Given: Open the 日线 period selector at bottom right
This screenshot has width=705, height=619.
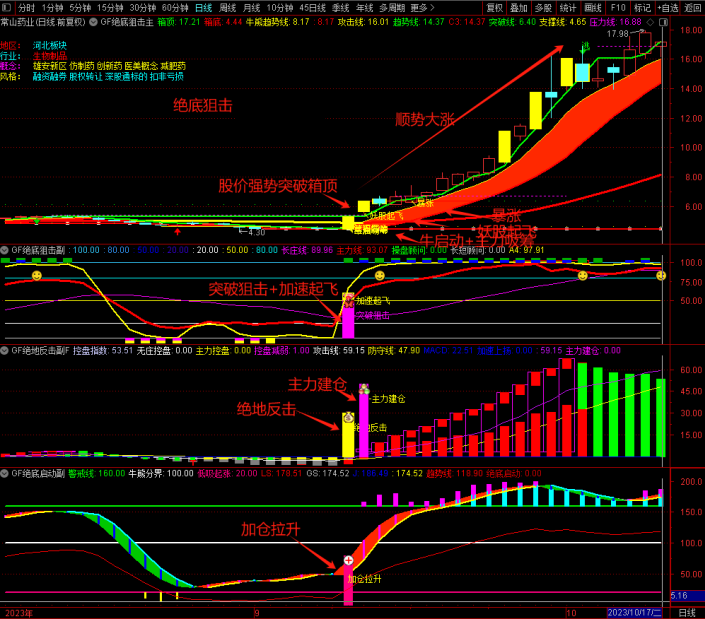Looking at the screenshot, I should [x=687, y=612].
